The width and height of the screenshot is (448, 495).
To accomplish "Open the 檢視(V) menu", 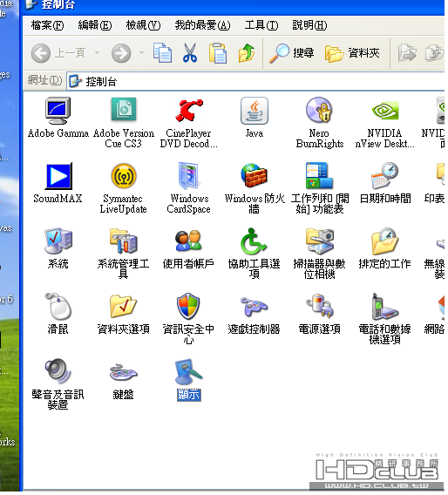I will pyautogui.click(x=143, y=25).
